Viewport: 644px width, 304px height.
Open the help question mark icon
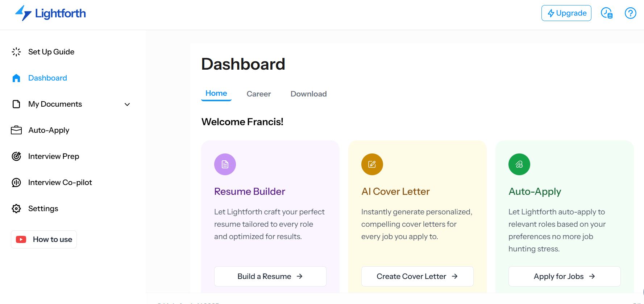630,13
